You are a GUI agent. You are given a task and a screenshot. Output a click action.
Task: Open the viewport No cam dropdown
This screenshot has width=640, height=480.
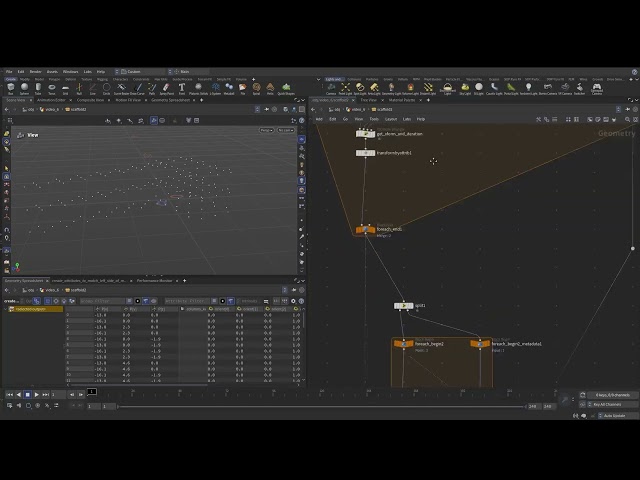point(286,130)
